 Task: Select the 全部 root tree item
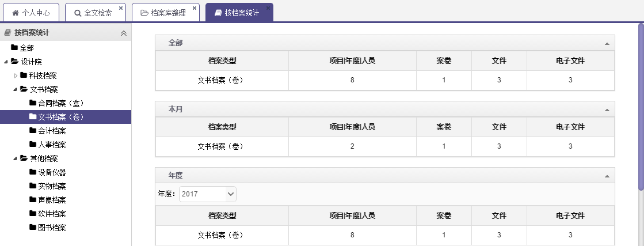26,48
